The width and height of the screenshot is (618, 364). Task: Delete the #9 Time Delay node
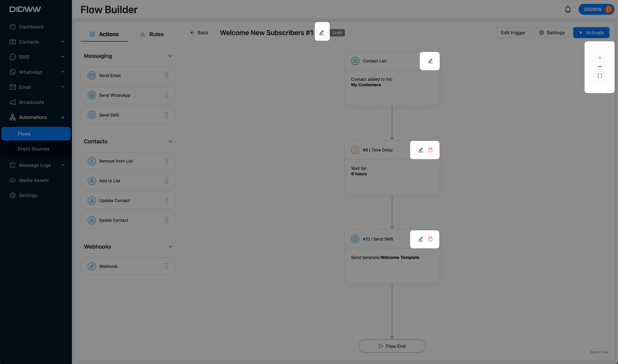click(430, 150)
